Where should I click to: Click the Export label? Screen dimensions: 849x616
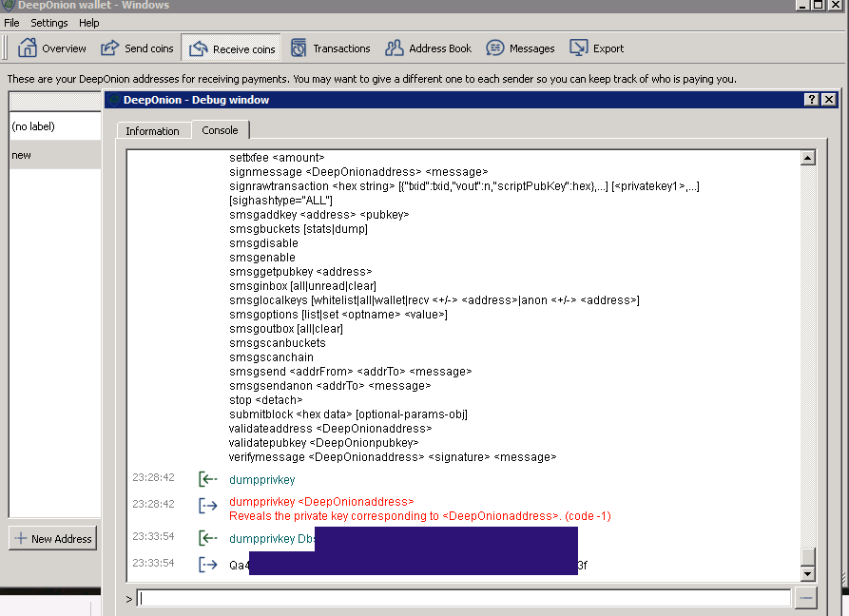(x=608, y=48)
